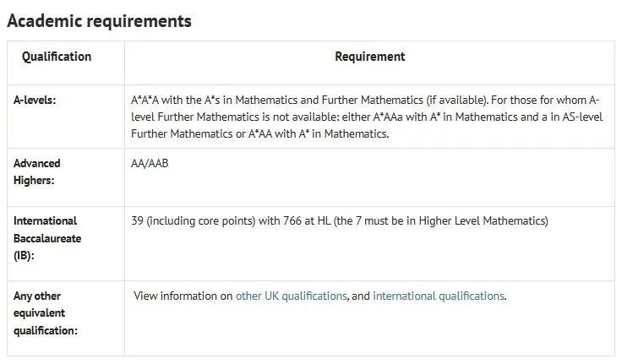Select the Requirement column header
The image size is (622, 364).
369,57
